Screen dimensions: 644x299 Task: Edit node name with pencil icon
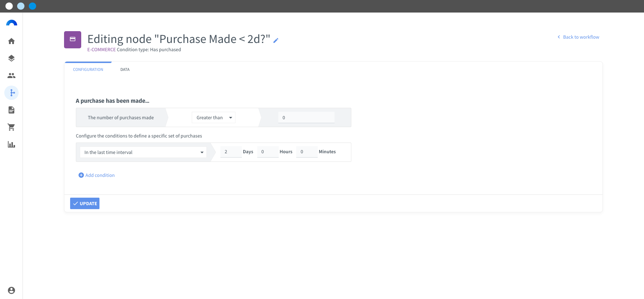(x=276, y=40)
